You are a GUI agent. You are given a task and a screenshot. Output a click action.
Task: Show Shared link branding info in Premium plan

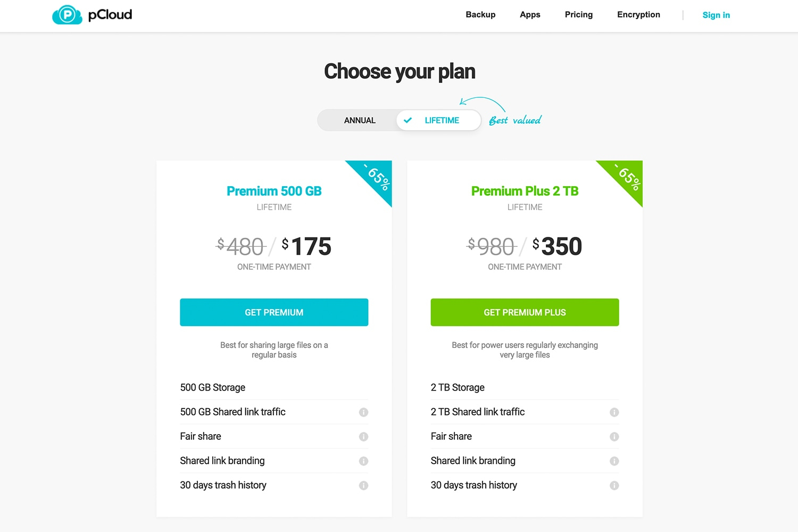pyautogui.click(x=363, y=461)
